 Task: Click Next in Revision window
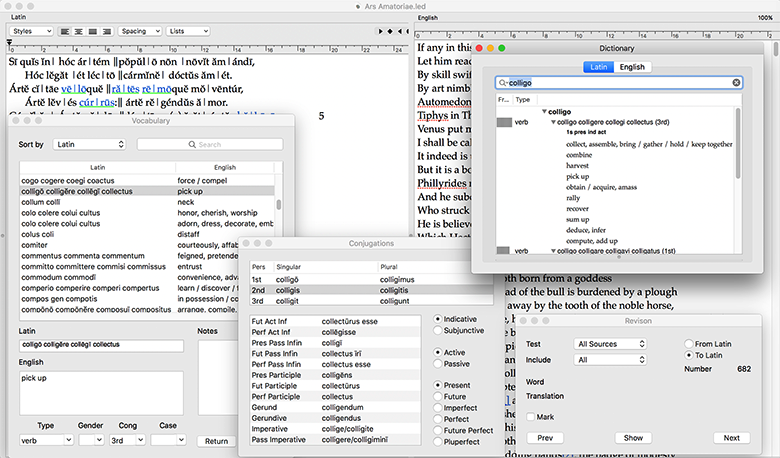[731, 438]
